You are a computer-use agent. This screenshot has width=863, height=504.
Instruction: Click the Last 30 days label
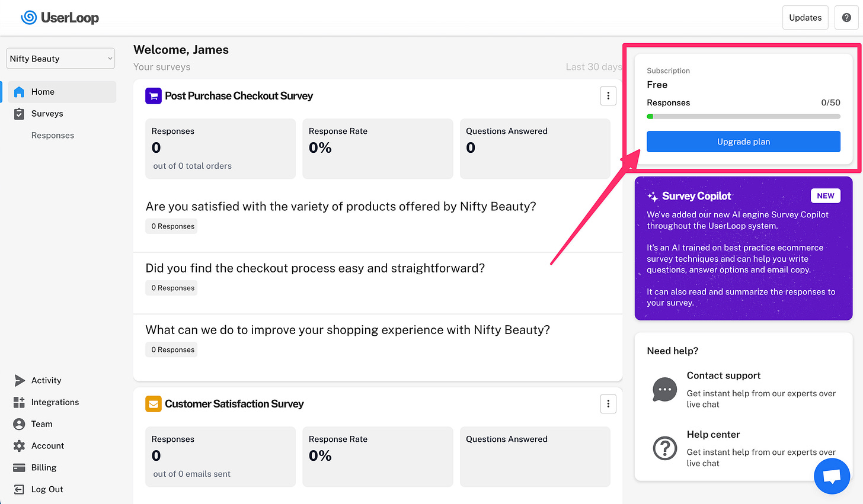pyautogui.click(x=594, y=67)
